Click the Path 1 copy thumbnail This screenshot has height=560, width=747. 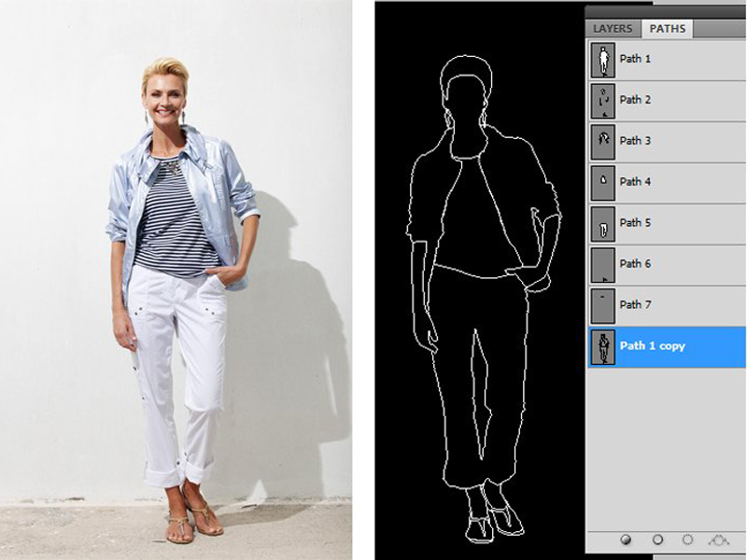tap(603, 347)
